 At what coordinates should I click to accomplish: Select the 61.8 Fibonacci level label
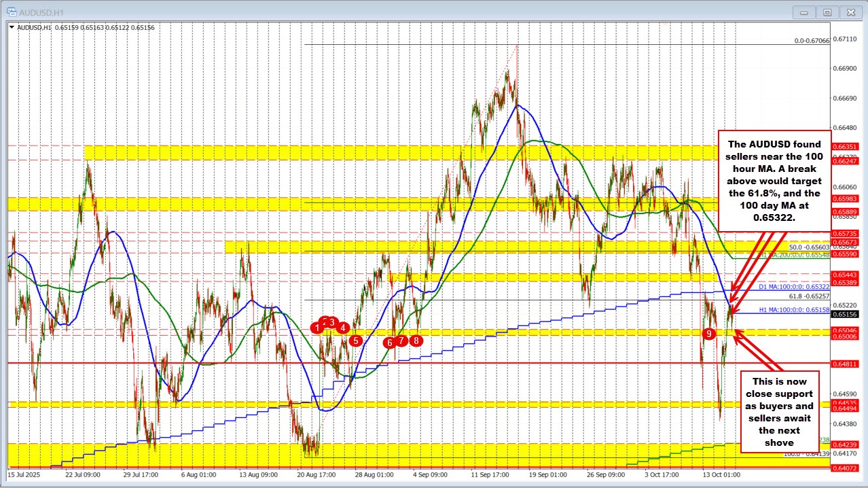tap(808, 297)
